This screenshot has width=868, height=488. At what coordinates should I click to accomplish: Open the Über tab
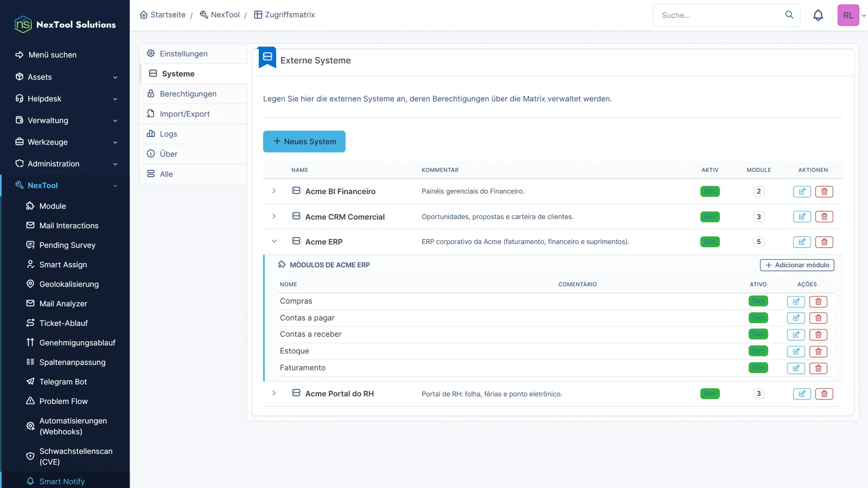pos(193,154)
